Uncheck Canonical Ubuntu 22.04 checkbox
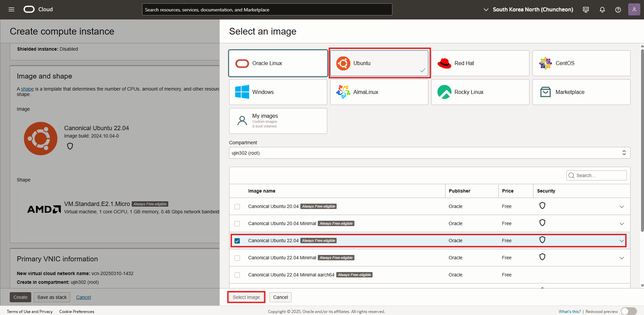644x315 pixels. (x=237, y=241)
